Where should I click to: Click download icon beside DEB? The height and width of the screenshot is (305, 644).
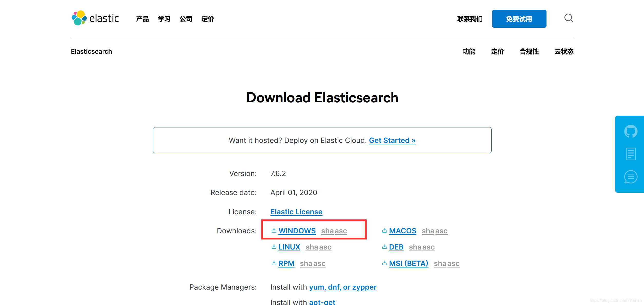pyautogui.click(x=384, y=247)
